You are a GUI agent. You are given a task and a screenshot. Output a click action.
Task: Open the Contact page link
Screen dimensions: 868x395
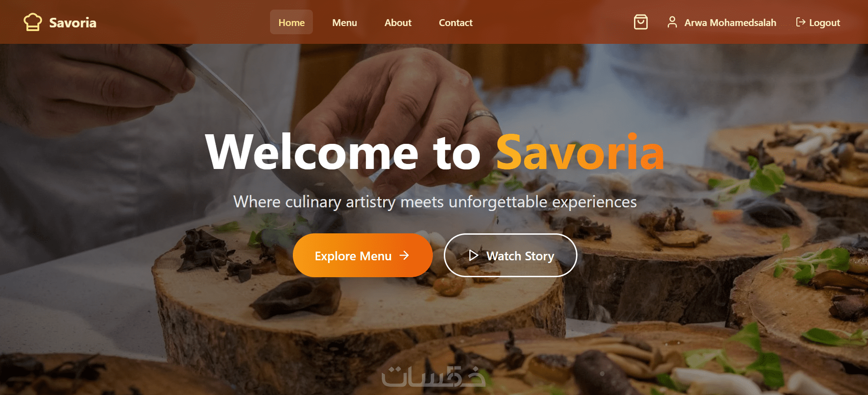(x=456, y=22)
